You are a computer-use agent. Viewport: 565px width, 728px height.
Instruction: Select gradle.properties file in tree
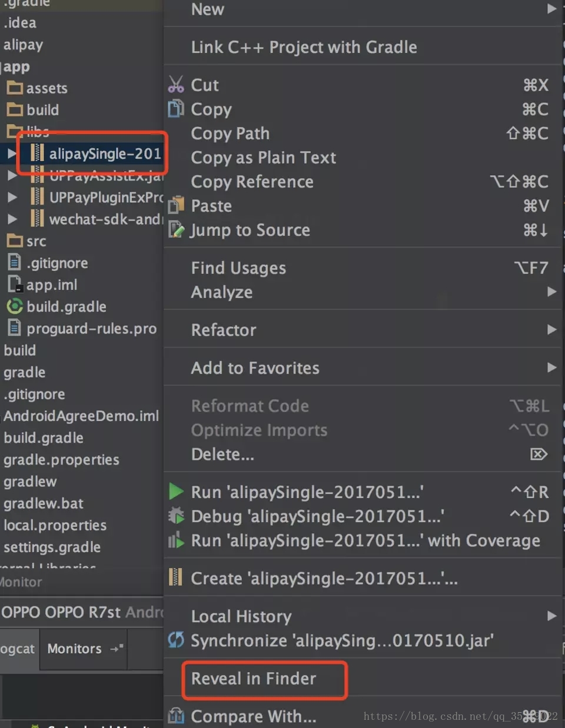tap(61, 459)
